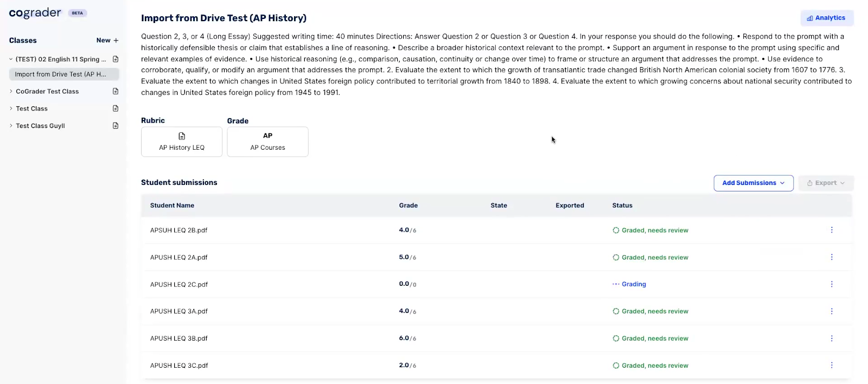This screenshot has height=384, width=868.
Task: Expand the Test Class Guyll tree item
Action: tap(11, 126)
